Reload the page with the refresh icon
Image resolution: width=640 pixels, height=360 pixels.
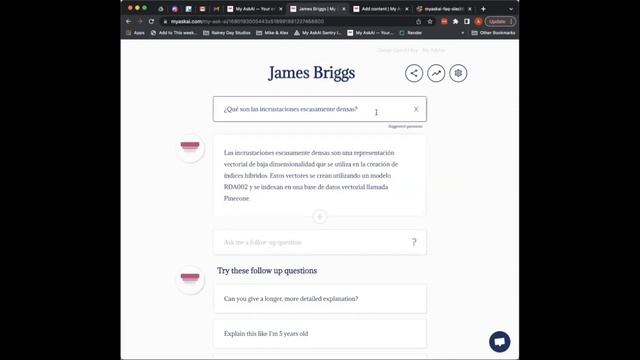[151, 21]
